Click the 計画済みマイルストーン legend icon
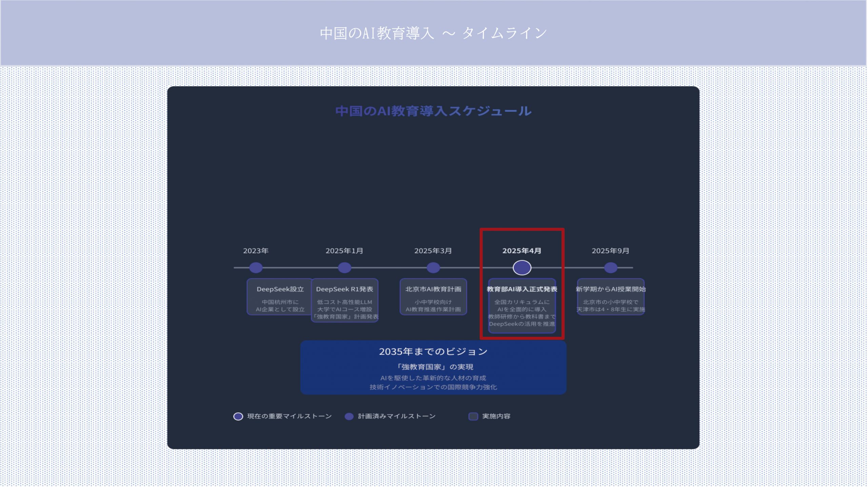868x487 pixels. (x=349, y=417)
